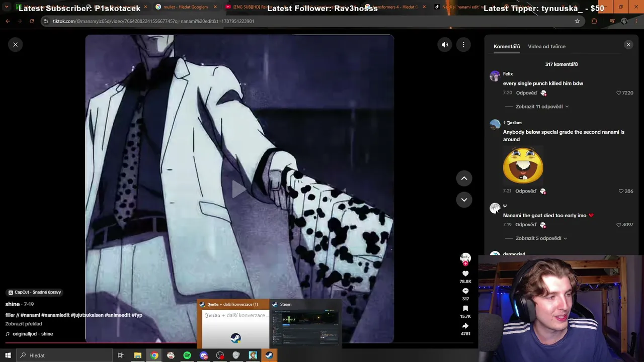Open the Chrome tab search dropdown
This screenshot has width=644, height=362.
point(7,7)
